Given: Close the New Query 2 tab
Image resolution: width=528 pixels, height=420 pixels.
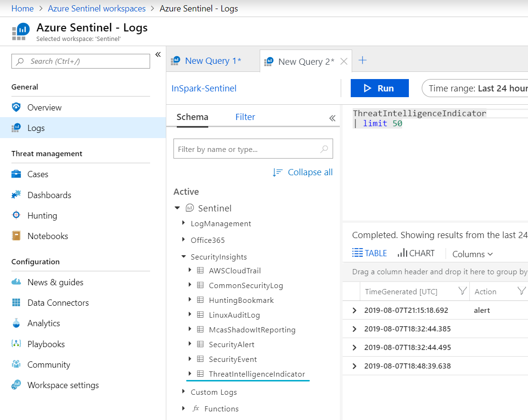Looking at the screenshot, I should coord(344,61).
